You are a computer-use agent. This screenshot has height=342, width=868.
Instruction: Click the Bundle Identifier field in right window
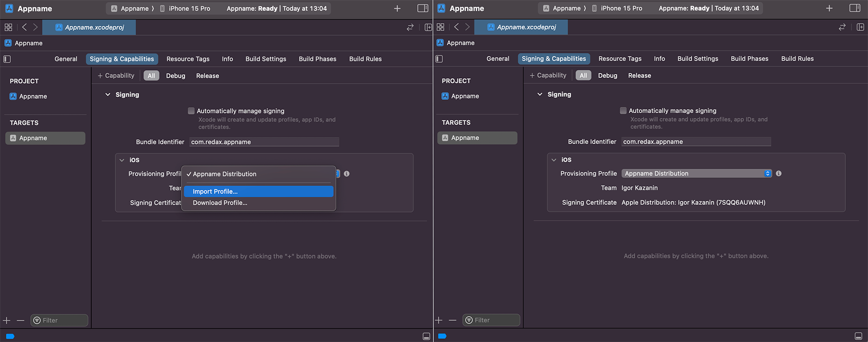coord(696,142)
